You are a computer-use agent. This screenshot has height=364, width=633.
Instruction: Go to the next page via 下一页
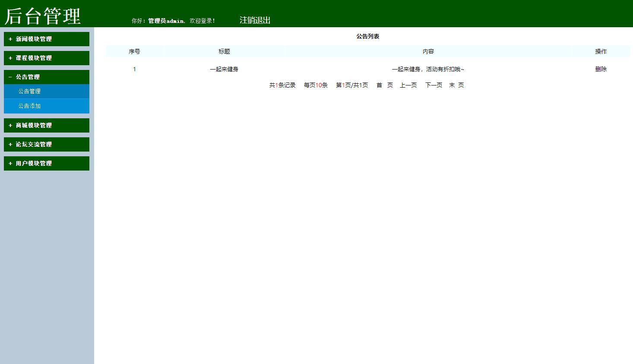pyautogui.click(x=433, y=85)
